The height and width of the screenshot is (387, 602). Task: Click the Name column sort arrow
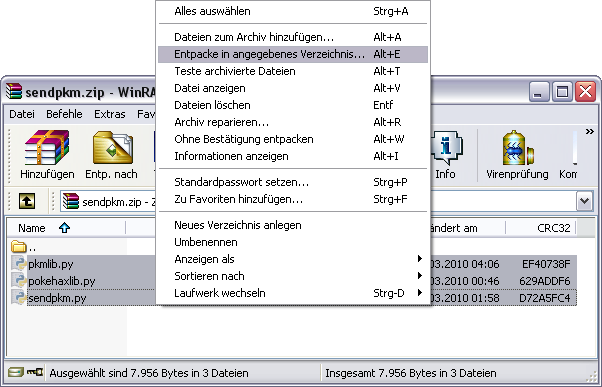coord(64,228)
